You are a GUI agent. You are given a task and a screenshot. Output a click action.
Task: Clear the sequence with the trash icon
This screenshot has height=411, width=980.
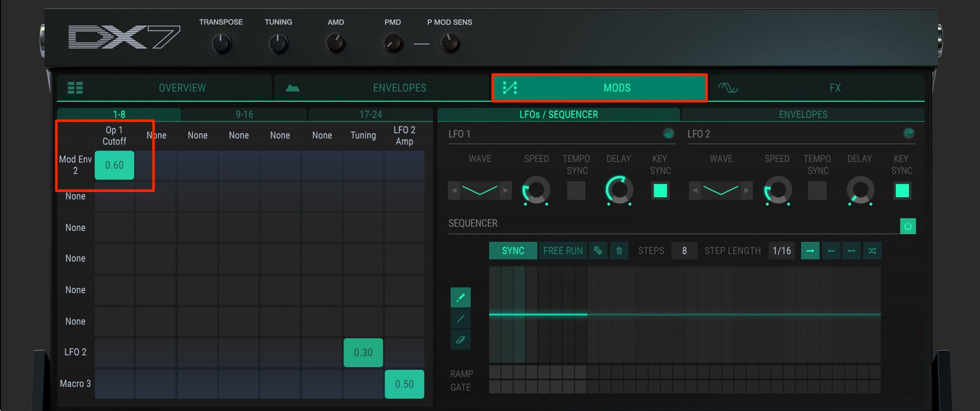coord(619,251)
